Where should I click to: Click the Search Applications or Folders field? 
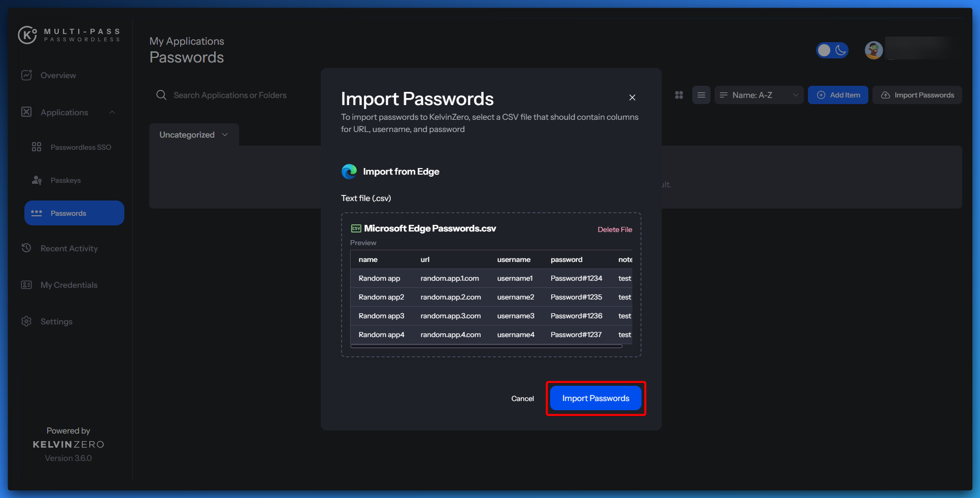[230, 95]
